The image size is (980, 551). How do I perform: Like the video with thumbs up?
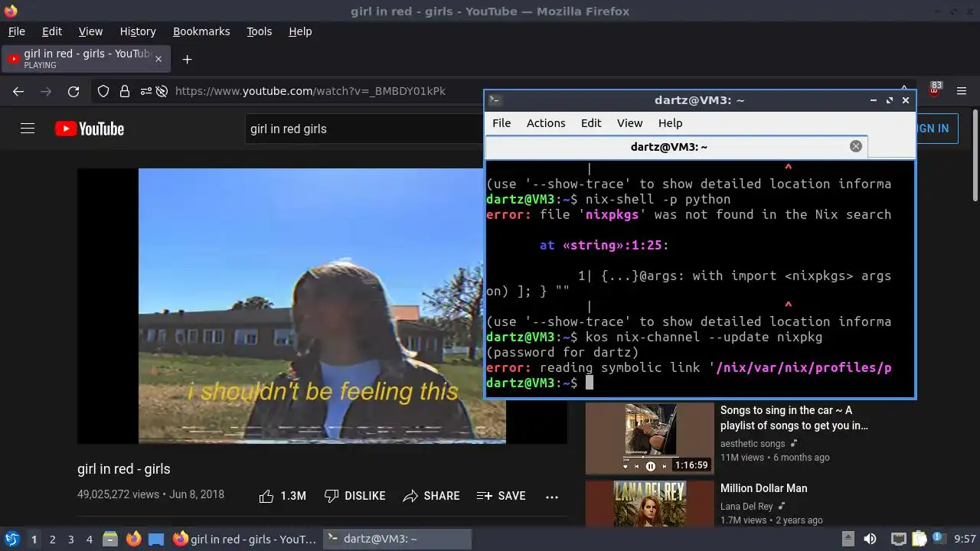tap(283, 496)
